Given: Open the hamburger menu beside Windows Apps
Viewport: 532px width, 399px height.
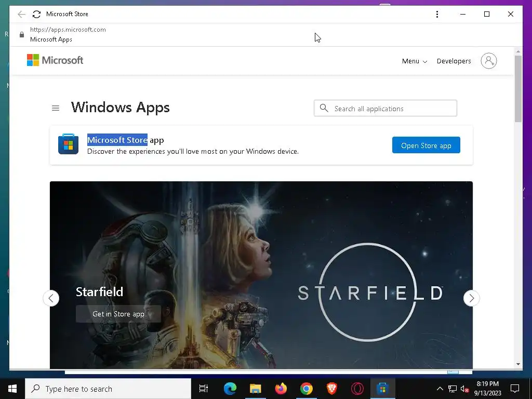Looking at the screenshot, I should click(56, 108).
